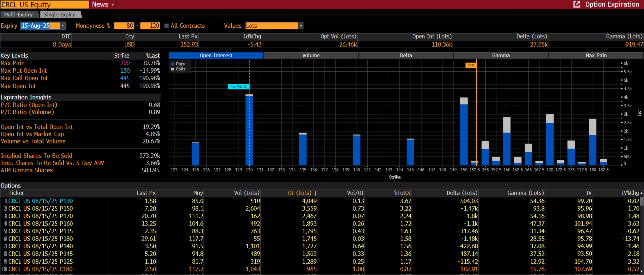This screenshot has width=644, height=275.
Task: Open the Gamma chart tab
Action: pos(501,55)
